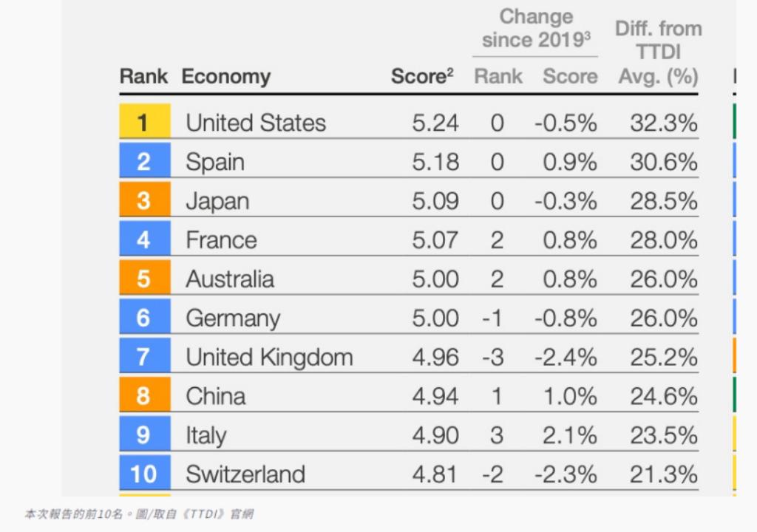Image resolution: width=757 pixels, height=532 pixels.
Task: Select Germany's rank change of -1
Action: pyautogui.click(x=493, y=318)
